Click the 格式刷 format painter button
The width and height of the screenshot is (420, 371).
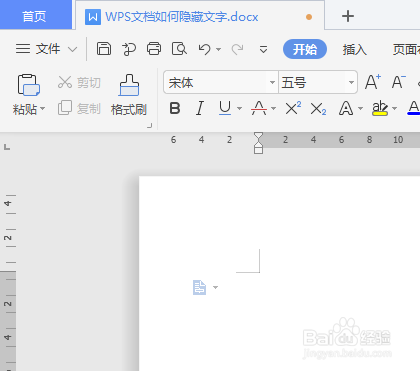click(129, 95)
